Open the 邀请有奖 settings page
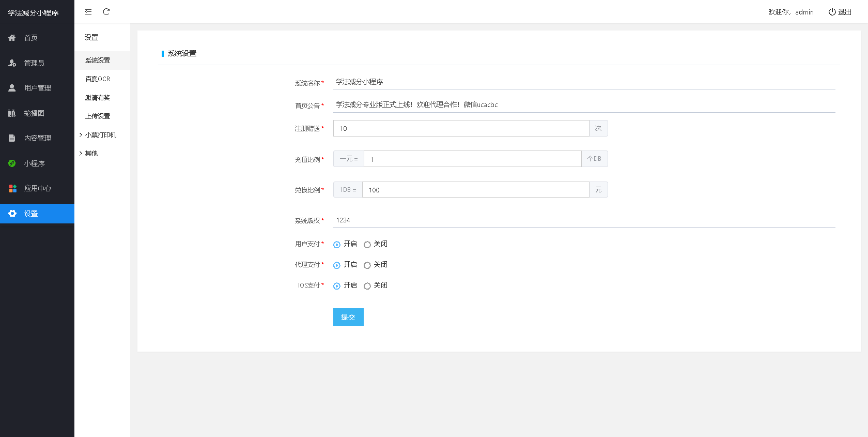 [x=98, y=98]
